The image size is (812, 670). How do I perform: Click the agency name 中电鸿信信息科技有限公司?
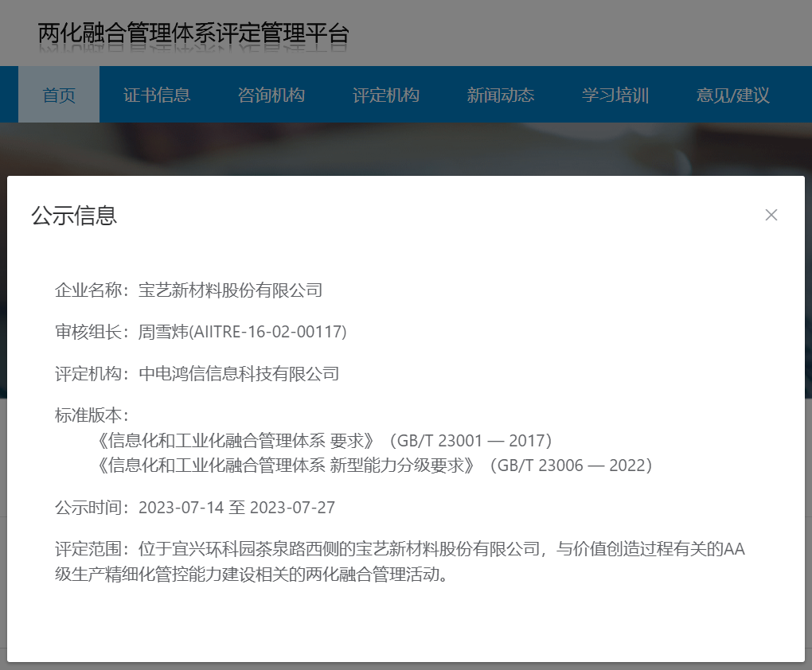point(239,373)
